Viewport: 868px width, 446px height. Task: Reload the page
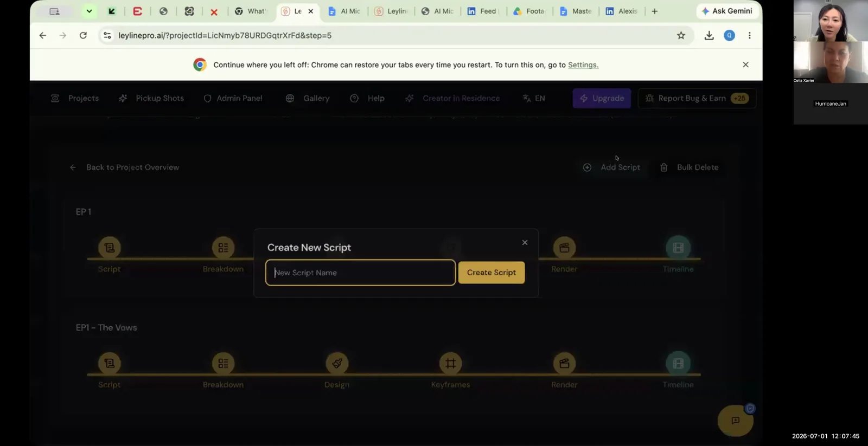(x=83, y=35)
